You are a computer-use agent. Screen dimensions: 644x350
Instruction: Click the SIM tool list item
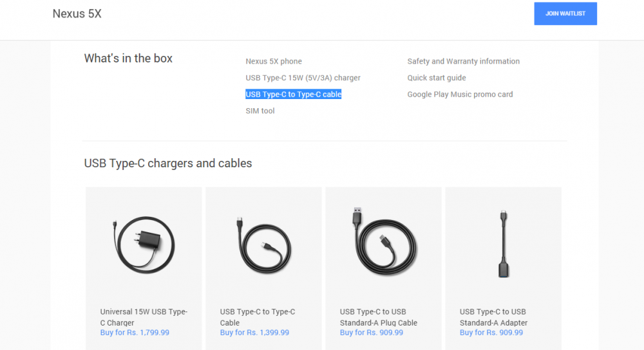[260, 111]
